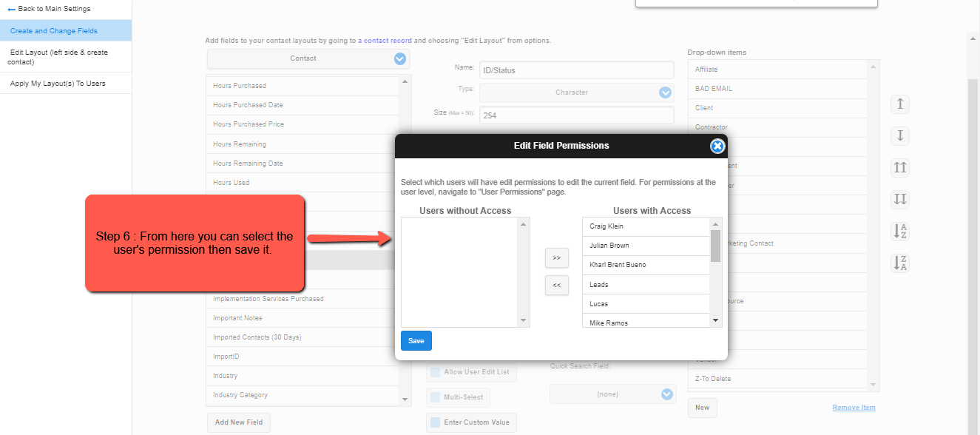Sort drop-down items Z to A
The width and height of the screenshot is (980, 435).
point(900,263)
